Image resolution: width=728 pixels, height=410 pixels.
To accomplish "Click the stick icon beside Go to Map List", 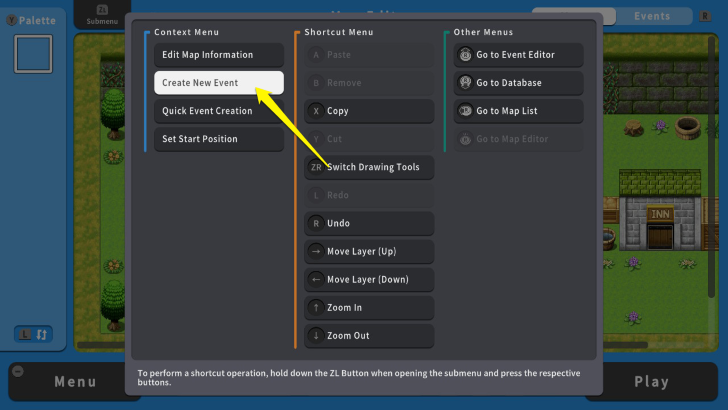I will coord(465,111).
